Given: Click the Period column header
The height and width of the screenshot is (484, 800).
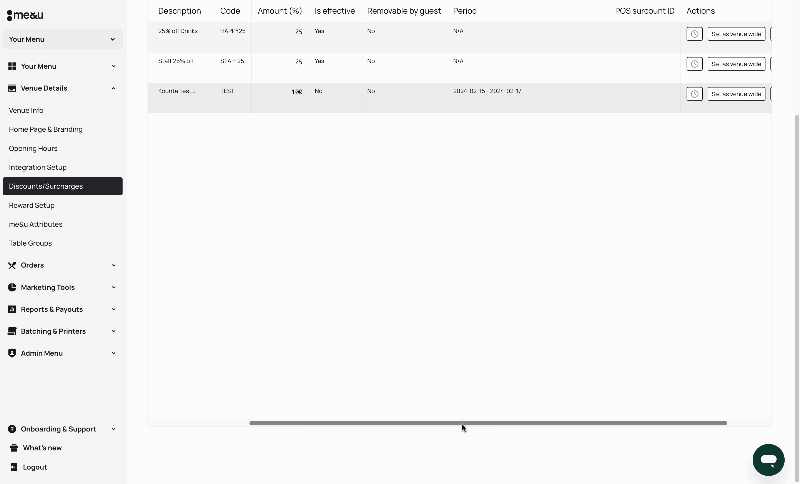Looking at the screenshot, I should (465, 11).
